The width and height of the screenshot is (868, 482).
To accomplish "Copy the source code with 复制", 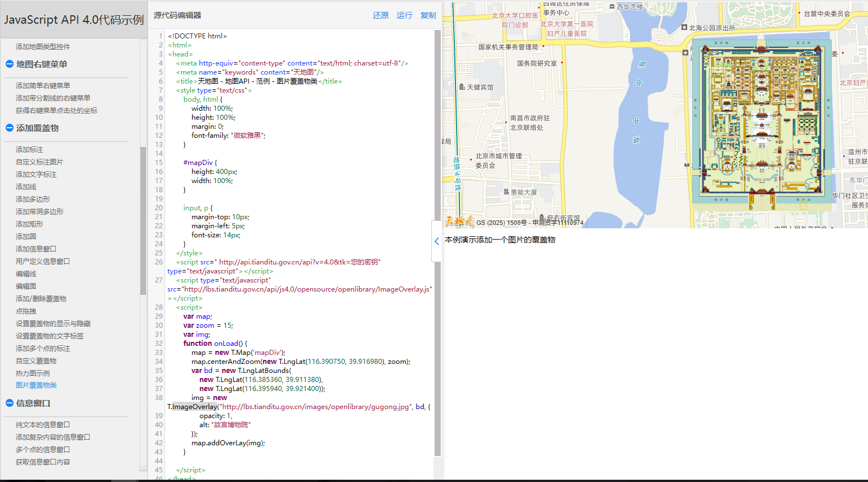I will click(x=428, y=15).
